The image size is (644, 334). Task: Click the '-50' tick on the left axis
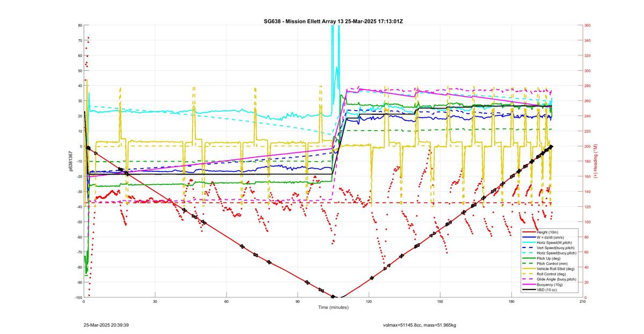[x=79, y=222]
